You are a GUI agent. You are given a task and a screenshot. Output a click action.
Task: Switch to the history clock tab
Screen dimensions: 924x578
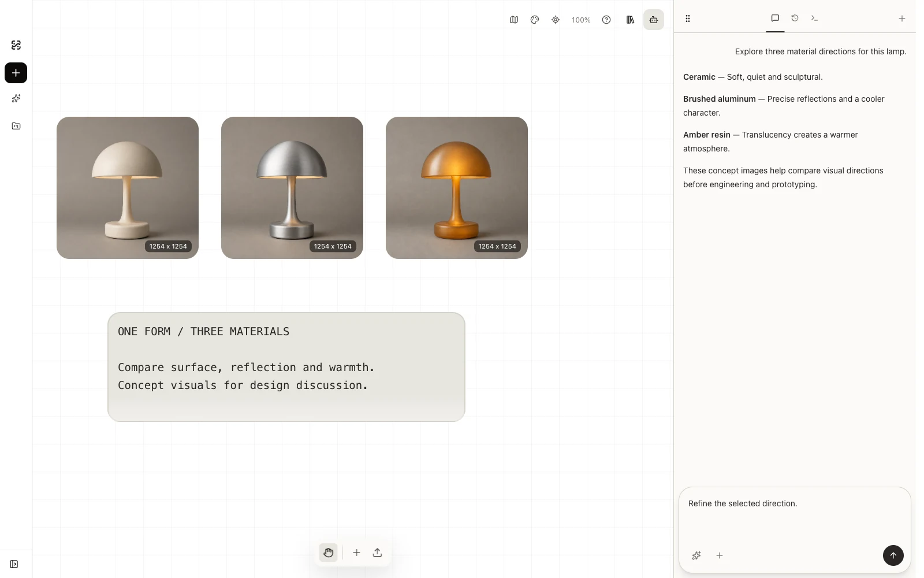click(795, 18)
